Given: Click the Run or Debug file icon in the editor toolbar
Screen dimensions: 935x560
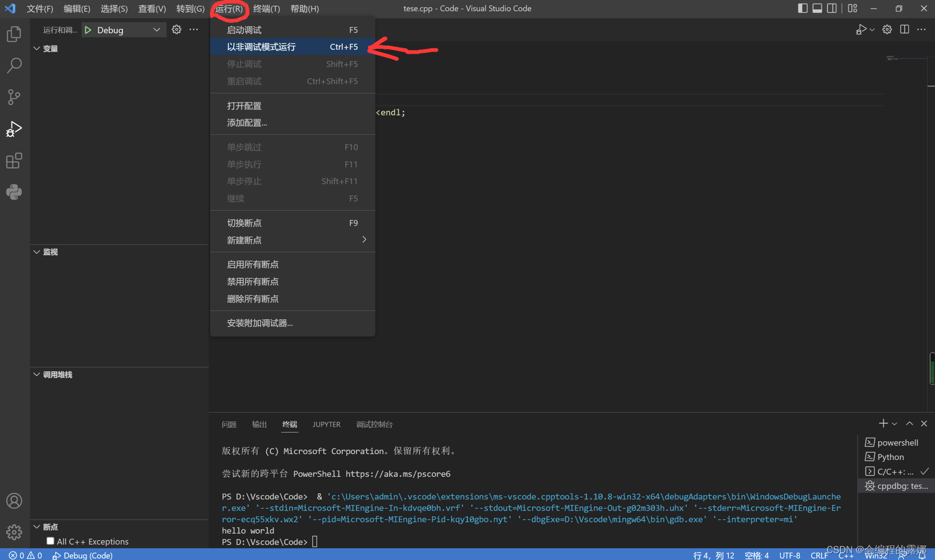Looking at the screenshot, I should [861, 30].
